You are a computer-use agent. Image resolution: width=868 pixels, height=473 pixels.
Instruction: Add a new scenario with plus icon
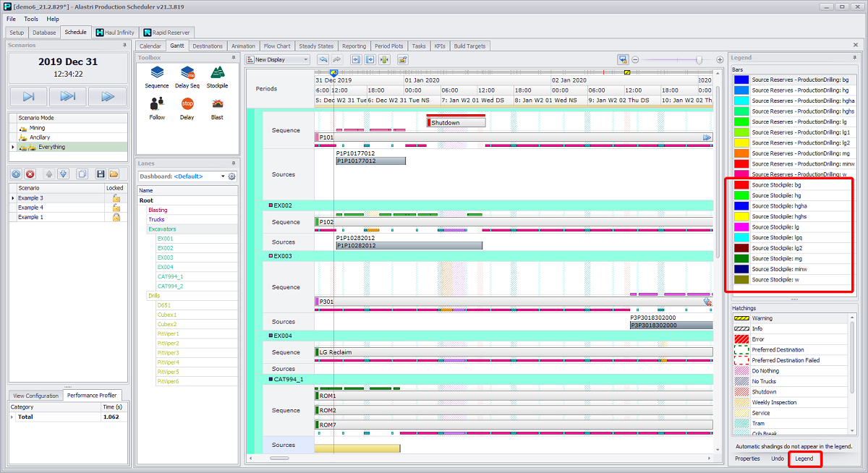17,174
